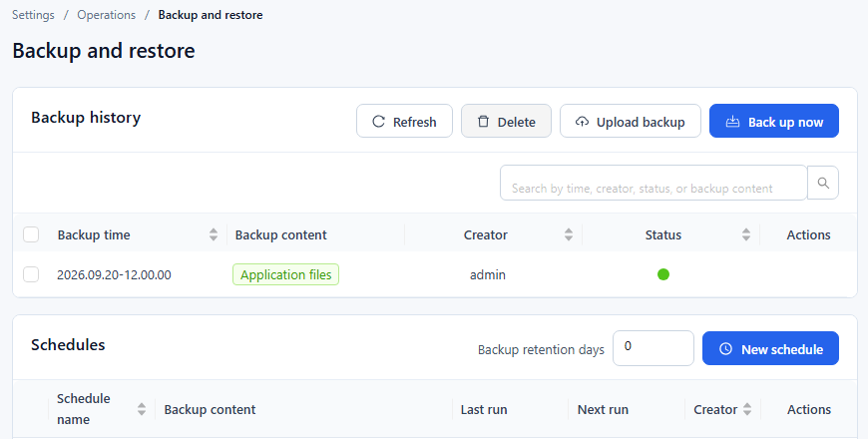Start a backup with Back up now
Screen dimensions: 868x439
[774, 122]
